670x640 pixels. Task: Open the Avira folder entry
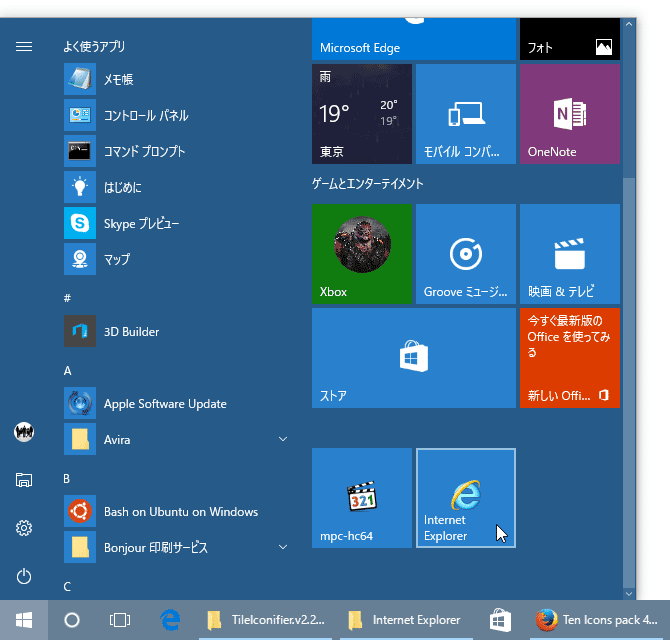coord(176,440)
